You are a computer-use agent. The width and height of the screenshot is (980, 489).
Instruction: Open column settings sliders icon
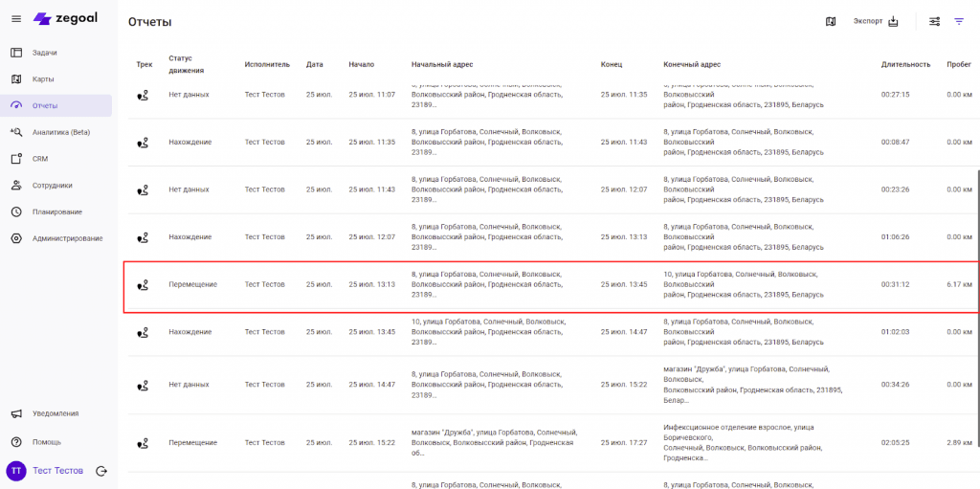pyautogui.click(x=935, y=21)
